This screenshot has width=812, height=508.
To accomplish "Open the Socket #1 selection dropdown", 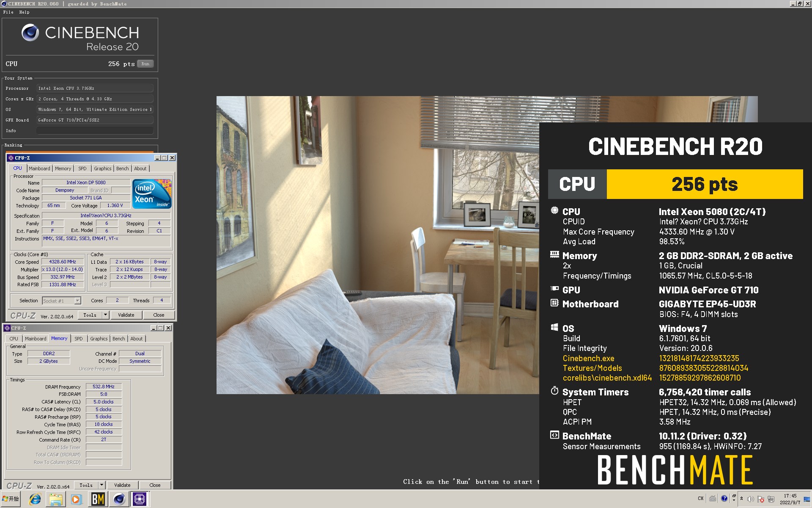I will click(x=62, y=301).
